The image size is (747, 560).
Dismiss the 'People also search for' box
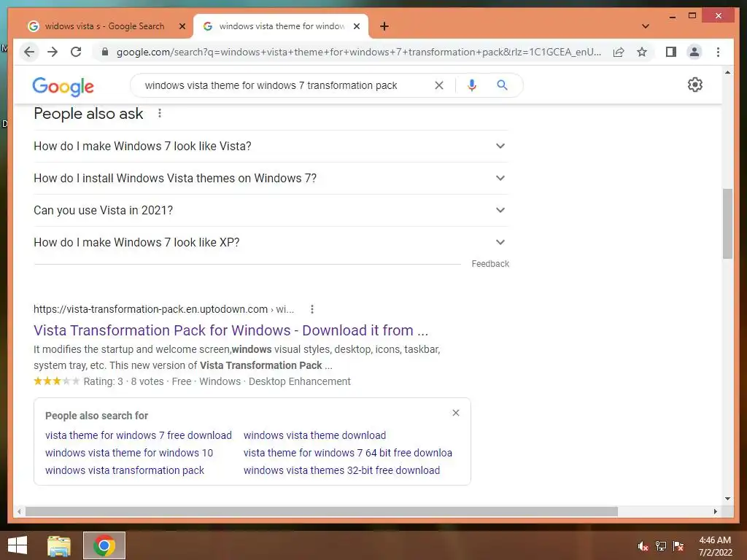(456, 413)
